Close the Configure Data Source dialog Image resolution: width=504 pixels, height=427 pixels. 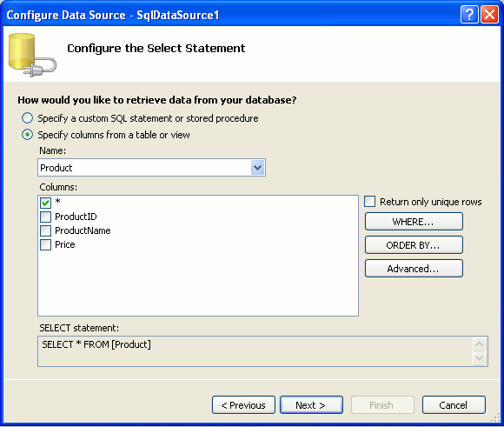point(489,15)
